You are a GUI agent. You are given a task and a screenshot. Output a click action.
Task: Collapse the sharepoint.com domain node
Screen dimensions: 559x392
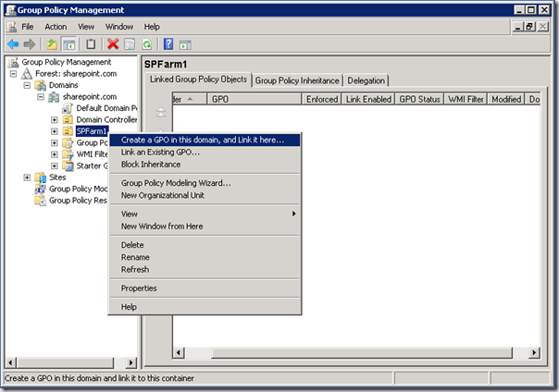tap(41, 97)
